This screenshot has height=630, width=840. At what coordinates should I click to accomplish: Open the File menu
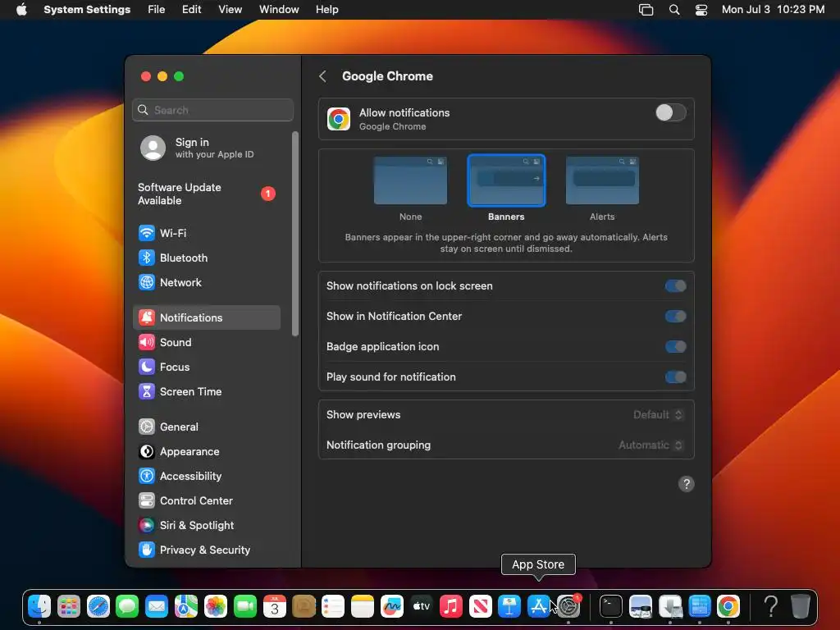[x=157, y=10]
